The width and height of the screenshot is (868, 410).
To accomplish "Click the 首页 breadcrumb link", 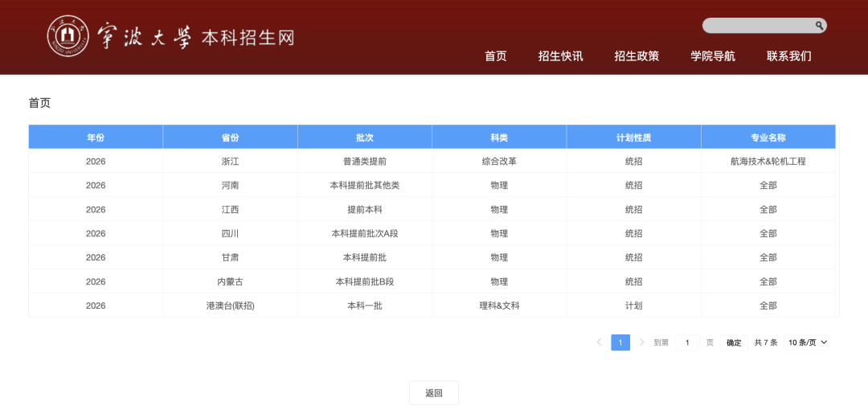I will pos(40,103).
